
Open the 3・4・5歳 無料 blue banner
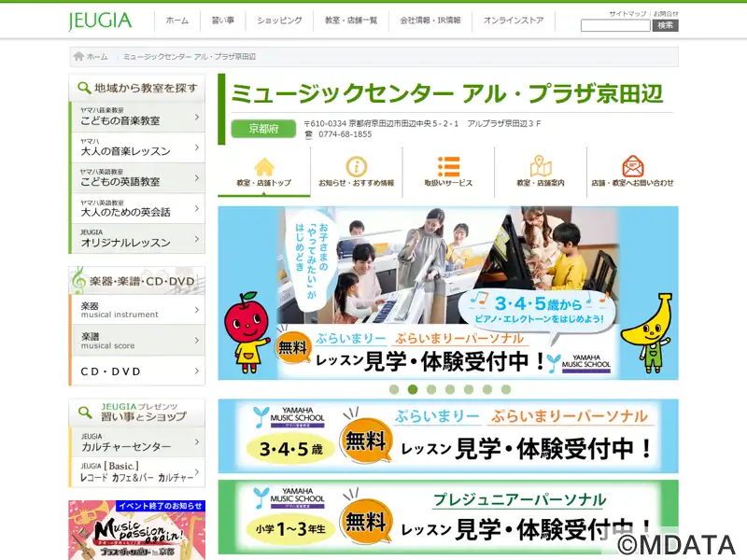tap(448, 436)
